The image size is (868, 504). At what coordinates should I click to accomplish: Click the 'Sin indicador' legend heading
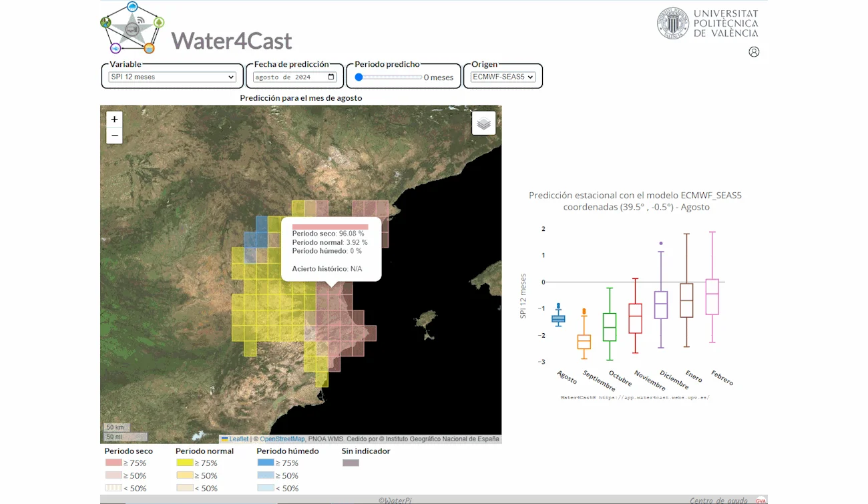[x=366, y=451]
